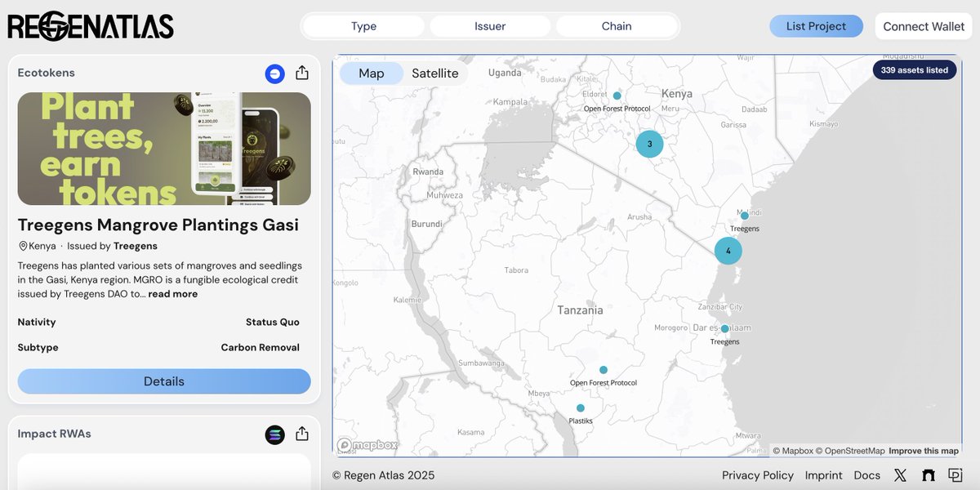The width and height of the screenshot is (980, 490).
Task: Click Connect Wallet button
Action: click(924, 26)
